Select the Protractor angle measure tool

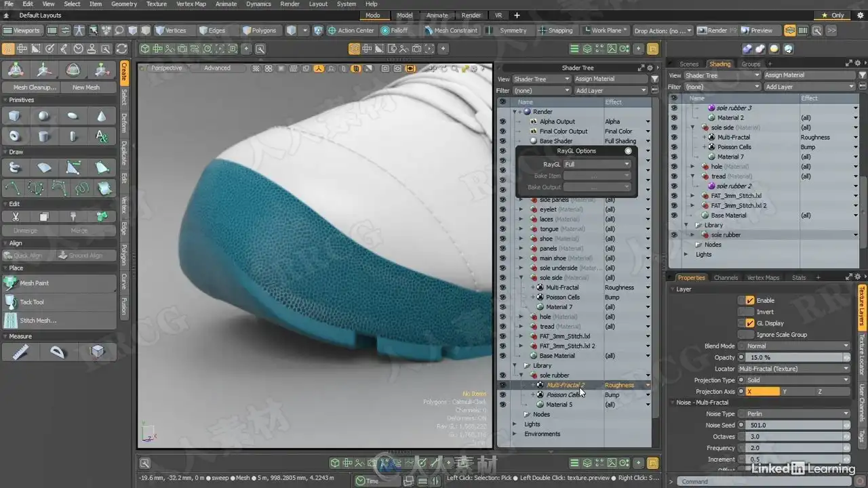pyautogui.click(x=58, y=351)
